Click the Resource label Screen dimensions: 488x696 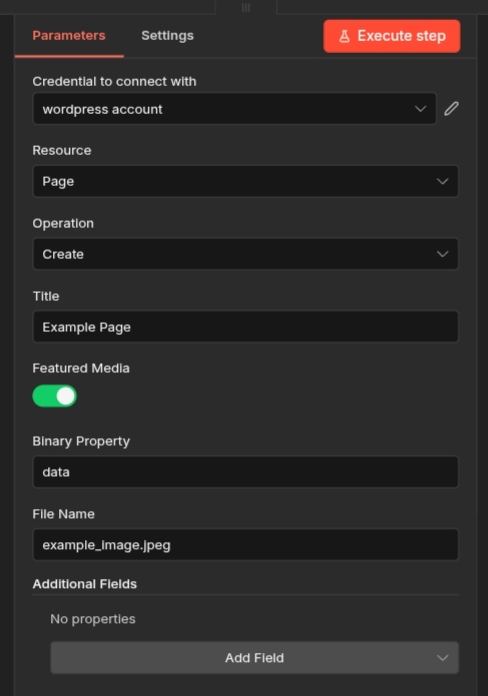pyautogui.click(x=62, y=150)
